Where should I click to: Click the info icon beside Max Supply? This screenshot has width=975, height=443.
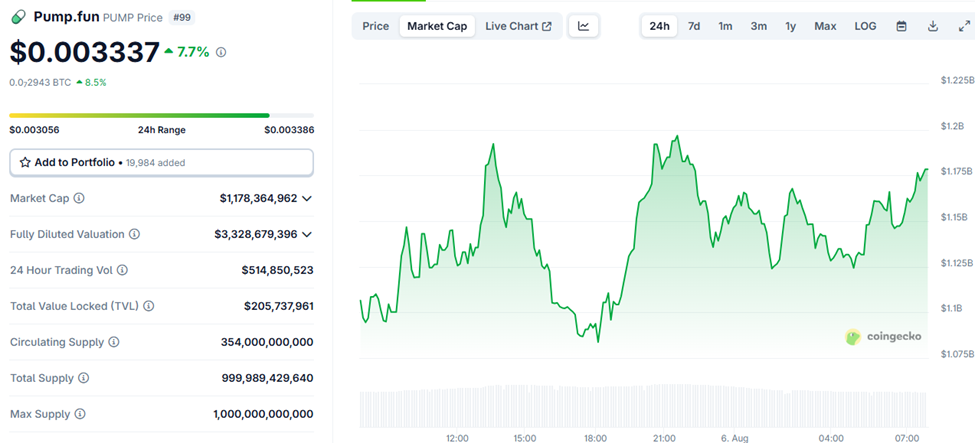(x=80, y=414)
